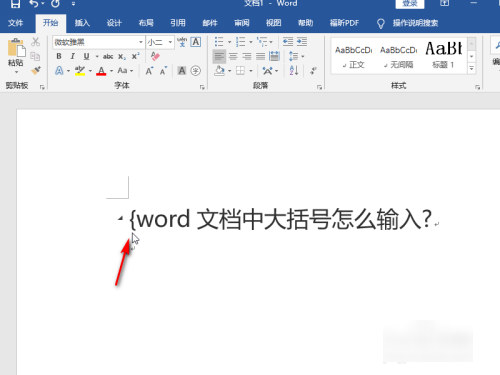Click Asian Layout icon
The image size is (500, 375).
(267, 71)
